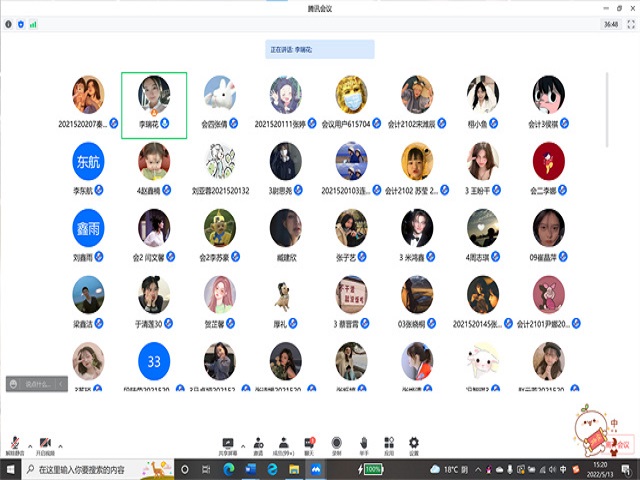The image size is (640, 480).
Task: Open the Members (成员) list
Action: [284, 445]
